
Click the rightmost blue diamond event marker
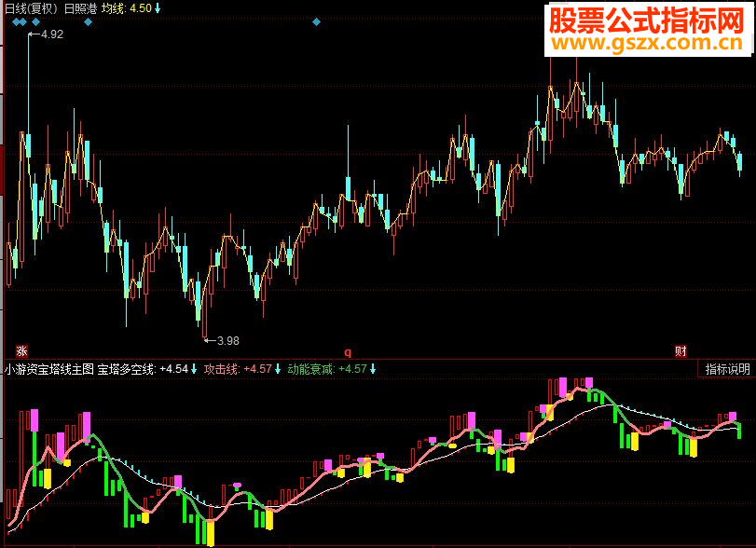pos(316,21)
